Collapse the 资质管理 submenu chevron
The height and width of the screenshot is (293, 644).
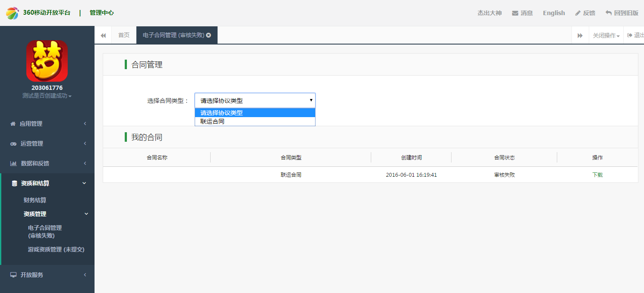(86, 214)
